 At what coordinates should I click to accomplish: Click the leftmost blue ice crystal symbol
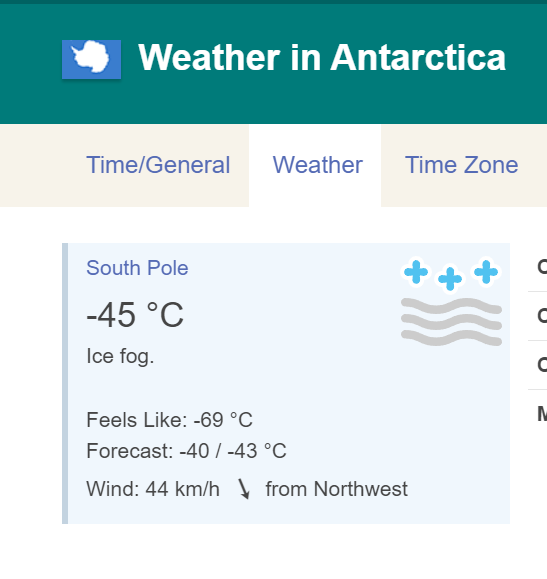[416, 272]
